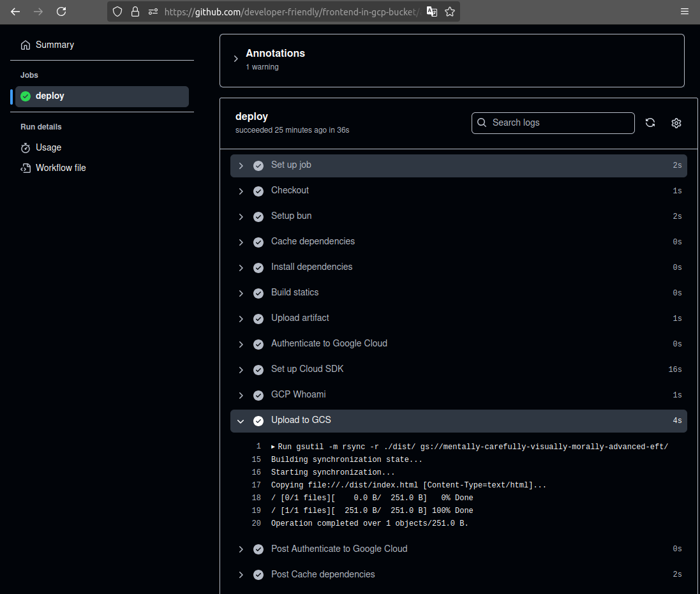The height and width of the screenshot is (594, 700).
Task: Click the shield tracking protection icon
Action: (117, 11)
